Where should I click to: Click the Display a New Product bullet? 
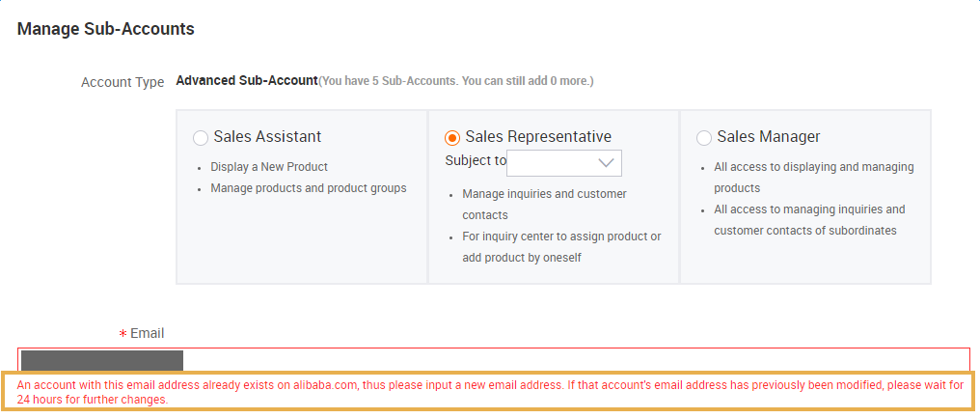(x=269, y=167)
